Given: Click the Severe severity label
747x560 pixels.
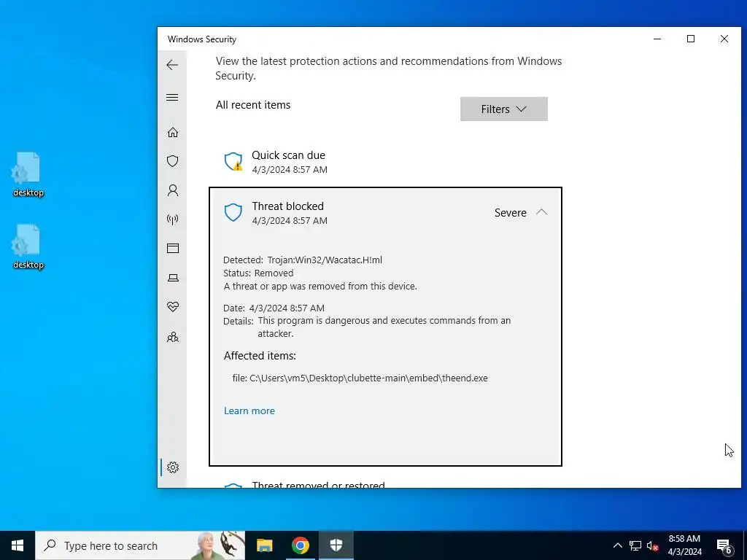Looking at the screenshot, I should click(x=510, y=213).
